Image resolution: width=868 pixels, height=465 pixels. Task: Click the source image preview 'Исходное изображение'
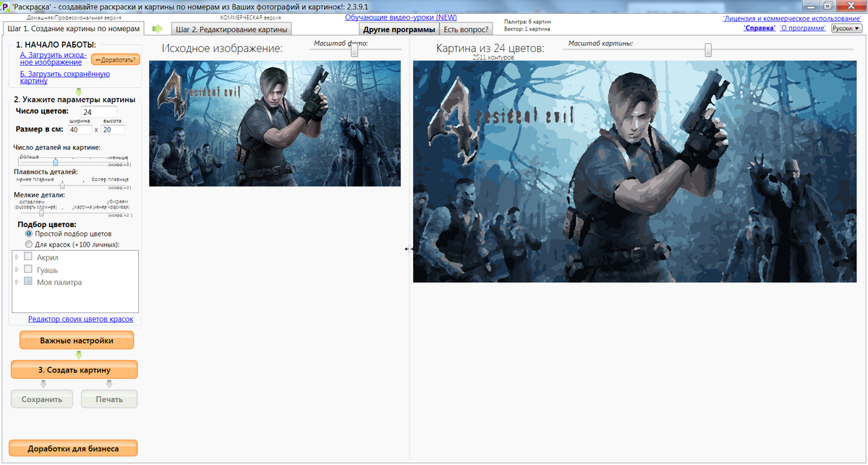coord(275,124)
